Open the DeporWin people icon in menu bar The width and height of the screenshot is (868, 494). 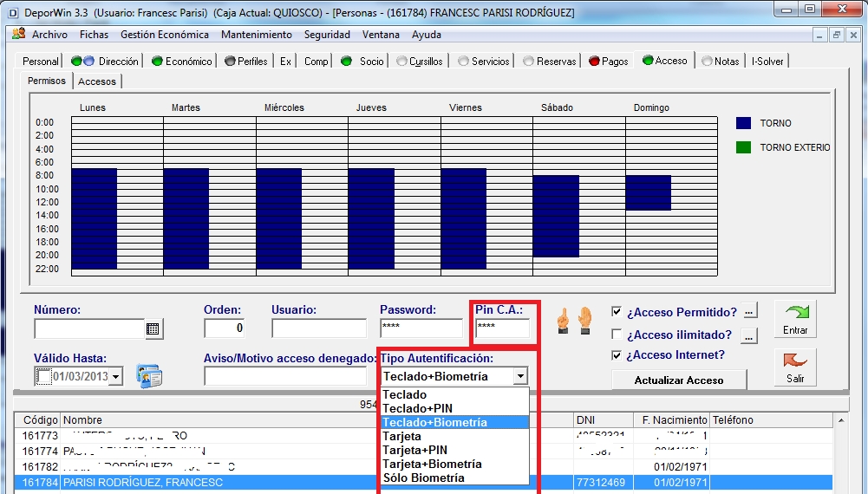(x=19, y=34)
